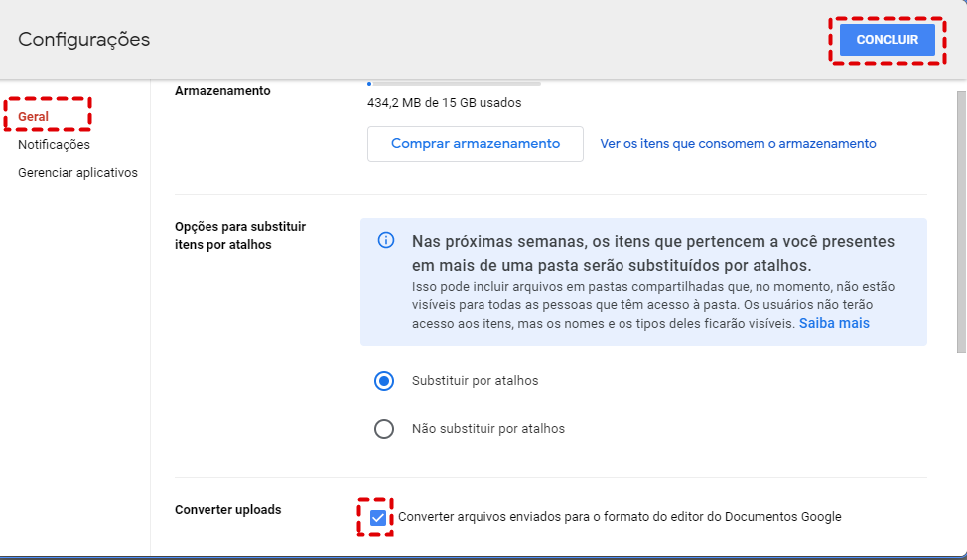967x560 pixels.
Task: Click the Configurações dialog title
Action: point(84,40)
